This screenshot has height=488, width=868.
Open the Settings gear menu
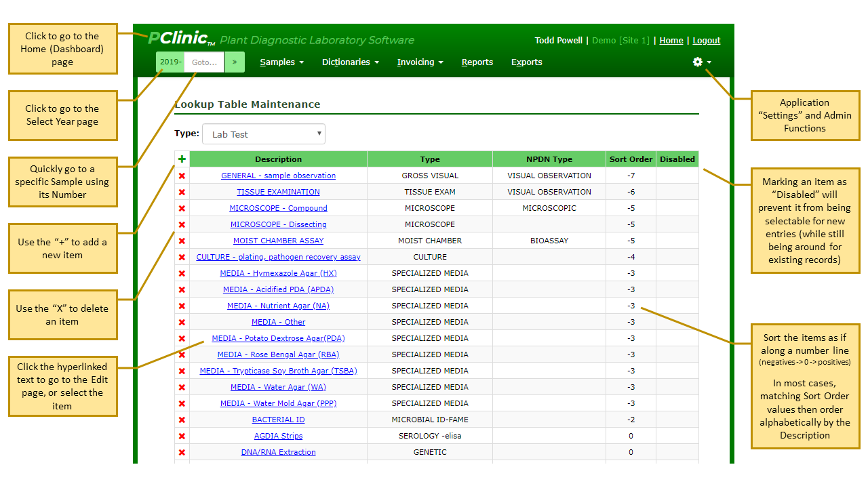coord(702,62)
